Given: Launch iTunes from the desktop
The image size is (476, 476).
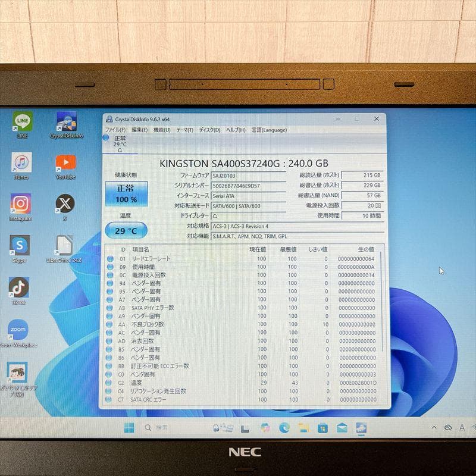Looking at the screenshot, I should (x=21, y=166).
